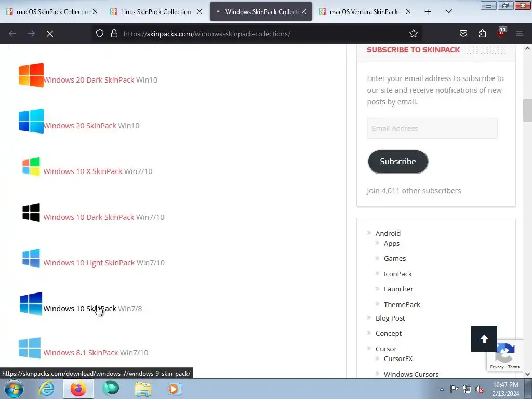
Task: Open the Action Center flag icon
Action: click(x=454, y=389)
